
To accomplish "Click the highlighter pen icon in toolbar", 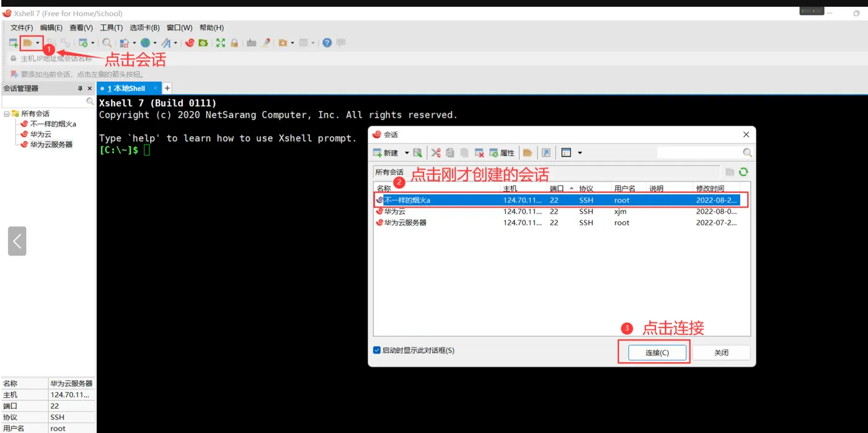I will tap(266, 43).
